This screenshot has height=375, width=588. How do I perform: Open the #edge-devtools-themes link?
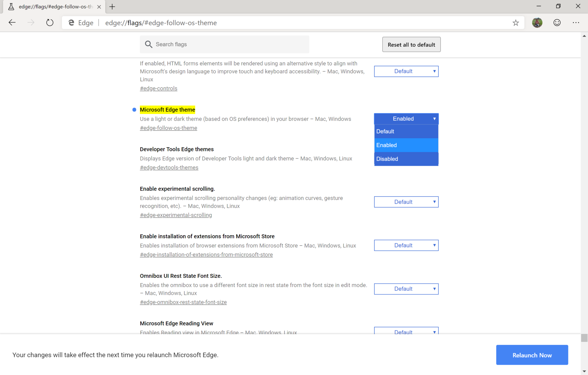click(x=169, y=168)
